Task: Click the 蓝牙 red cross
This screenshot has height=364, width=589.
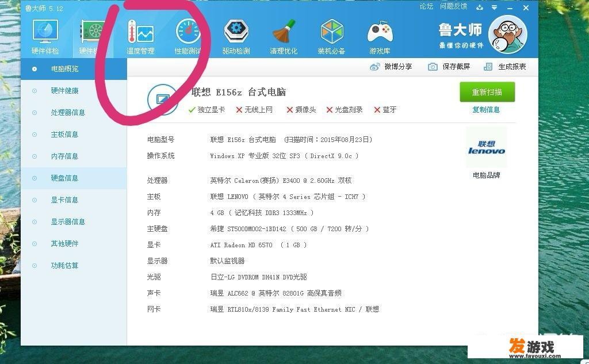Action: click(x=377, y=110)
